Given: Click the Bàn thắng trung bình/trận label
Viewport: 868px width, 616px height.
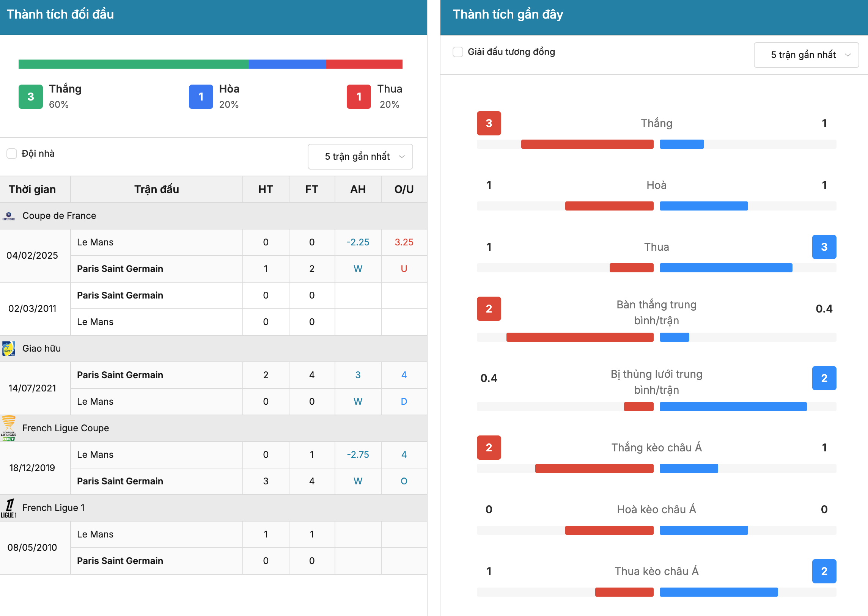Looking at the screenshot, I should [x=657, y=313].
